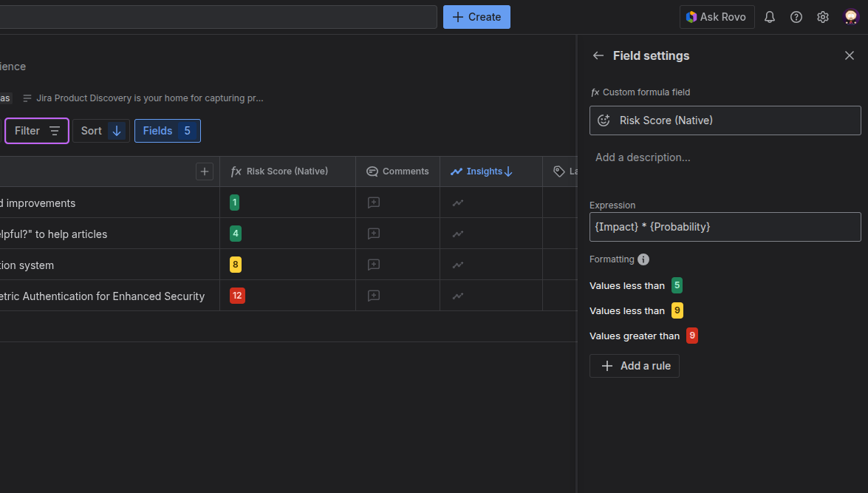Click the fx icon in Risk Score column header
868x493 pixels.
click(235, 171)
